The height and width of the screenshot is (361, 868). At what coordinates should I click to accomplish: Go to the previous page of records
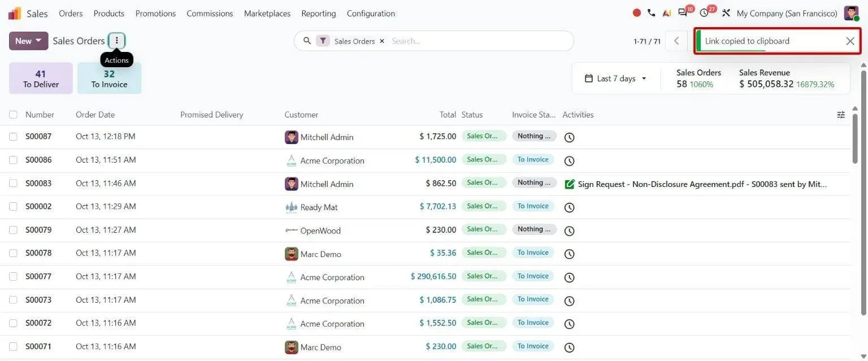click(x=676, y=41)
